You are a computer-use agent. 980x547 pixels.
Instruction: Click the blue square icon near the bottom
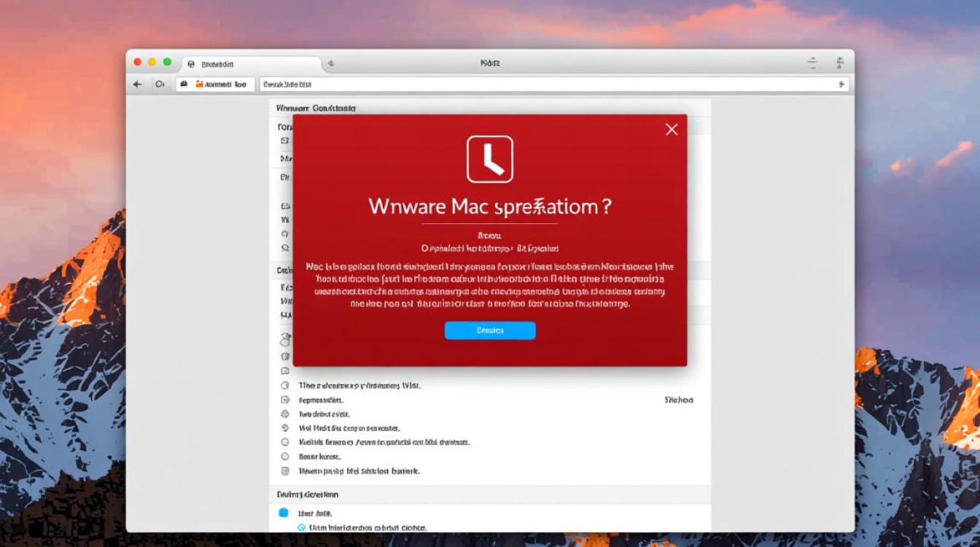coord(284,513)
